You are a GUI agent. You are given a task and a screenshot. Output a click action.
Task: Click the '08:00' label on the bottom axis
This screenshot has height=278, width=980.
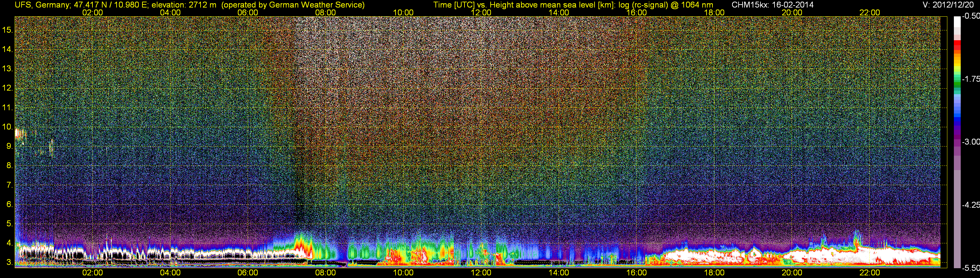[x=326, y=273]
